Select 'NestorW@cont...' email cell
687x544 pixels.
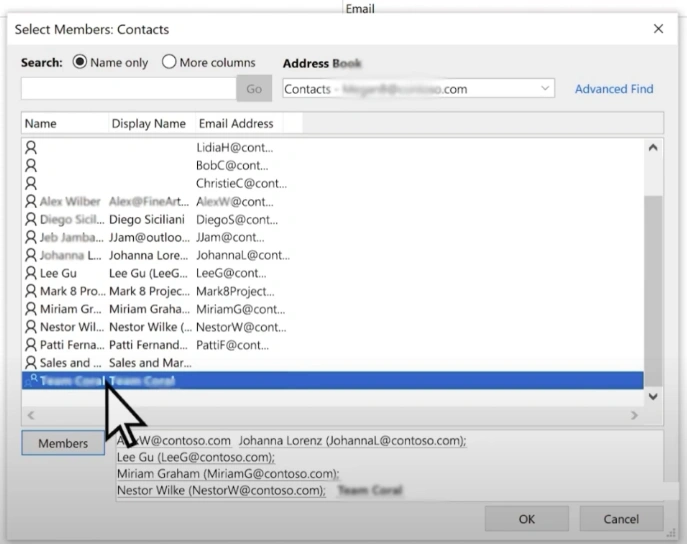(241, 327)
